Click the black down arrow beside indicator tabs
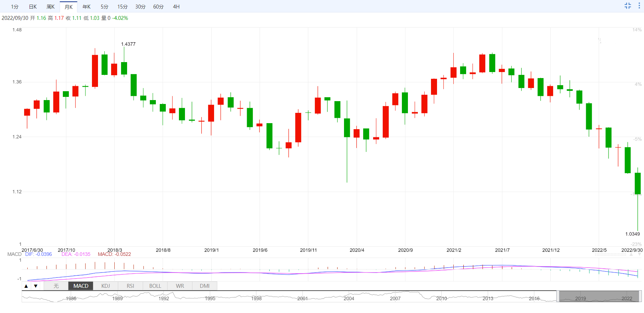This screenshot has width=644, height=313. click(36, 286)
